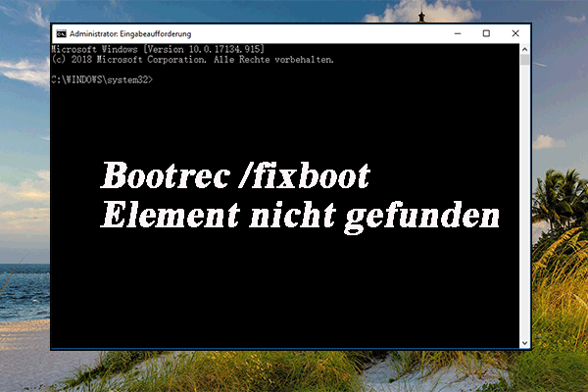Screen dimensions: 588x392
Task: Click the scrollbar up arrow
Action: [524, 49]
